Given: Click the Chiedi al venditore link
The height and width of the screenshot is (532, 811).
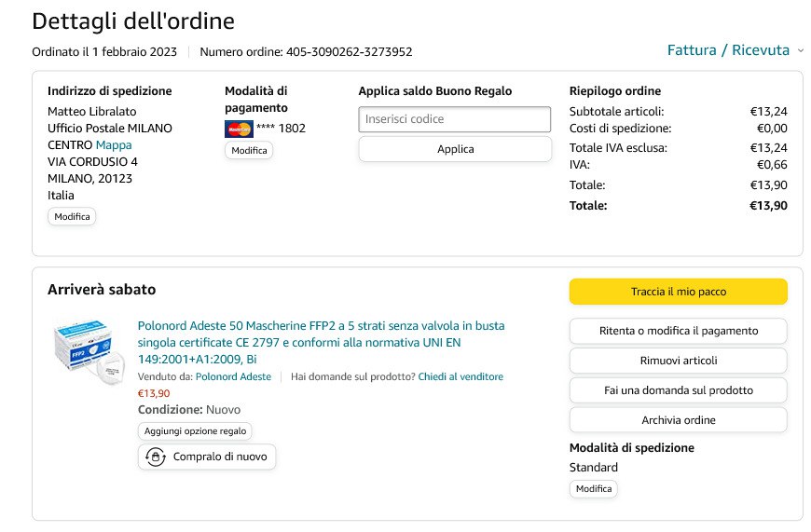Looking at the screenshot, I should [460, 377].
